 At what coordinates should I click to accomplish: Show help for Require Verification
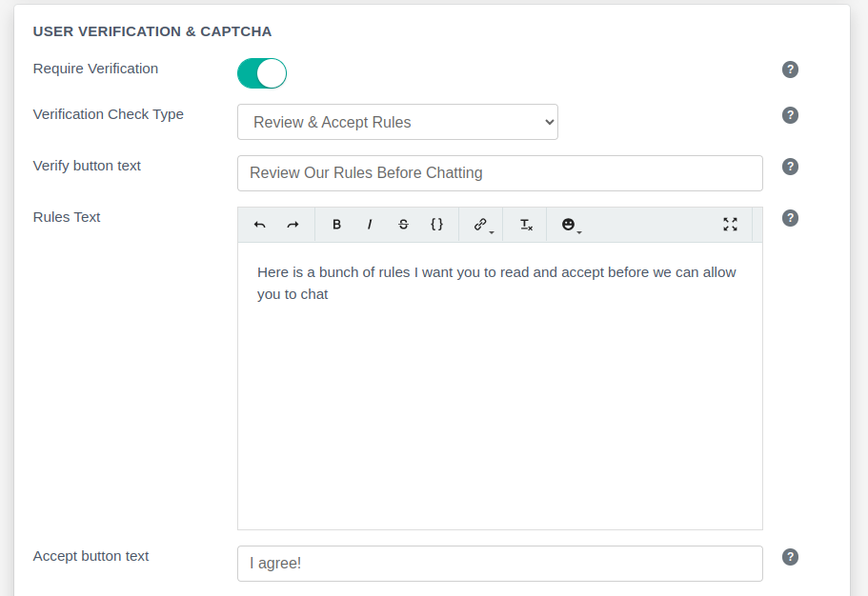(x=790, y=70)
